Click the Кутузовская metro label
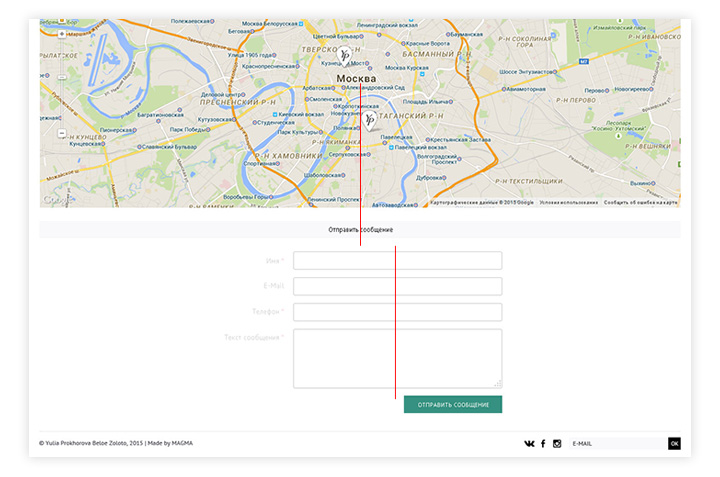The width and height of the screenshot is (720, 477). 214,119
